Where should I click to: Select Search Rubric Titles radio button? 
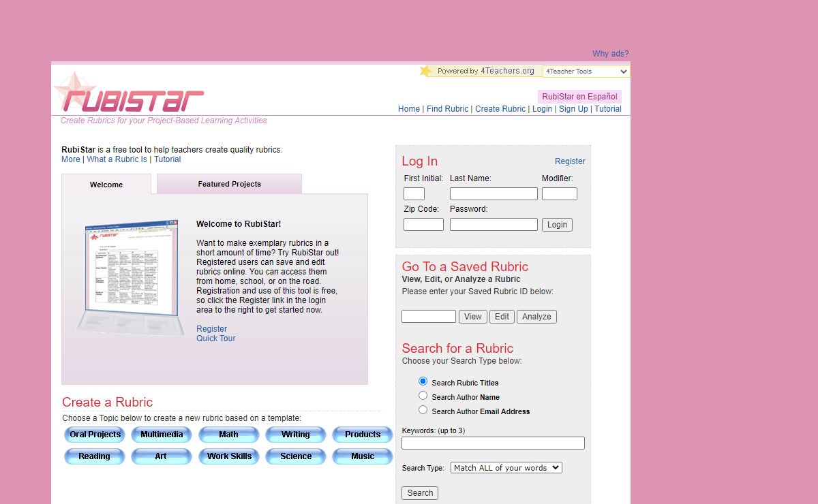(x=423, y=381)
